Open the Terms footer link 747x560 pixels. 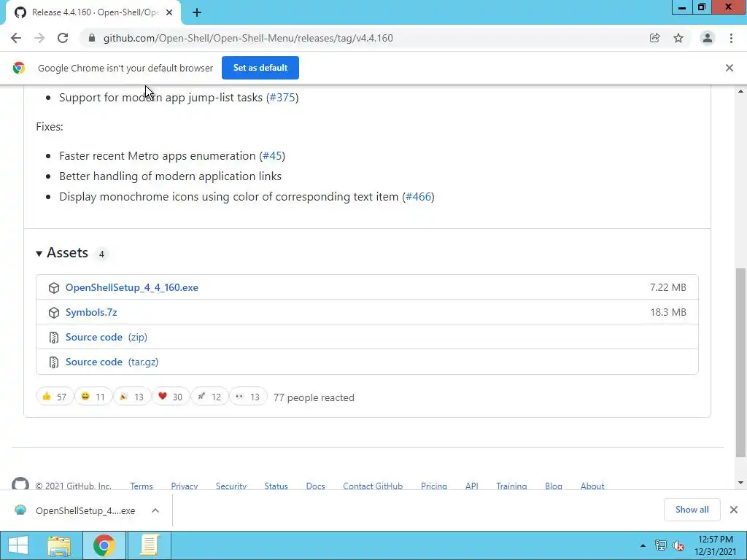(142, 486)
